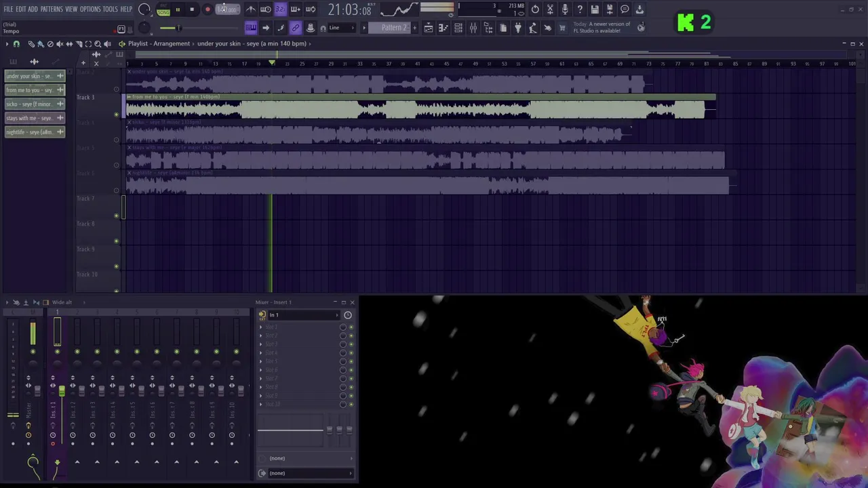This screenshot has height=488, width=868.
Task: Click the tempo BPM field
Action: [x=227, y=9]
